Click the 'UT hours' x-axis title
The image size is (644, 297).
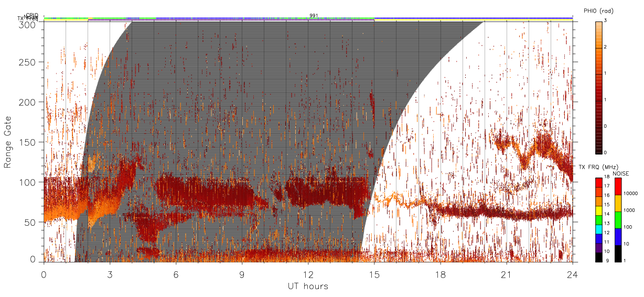point(307,286)
